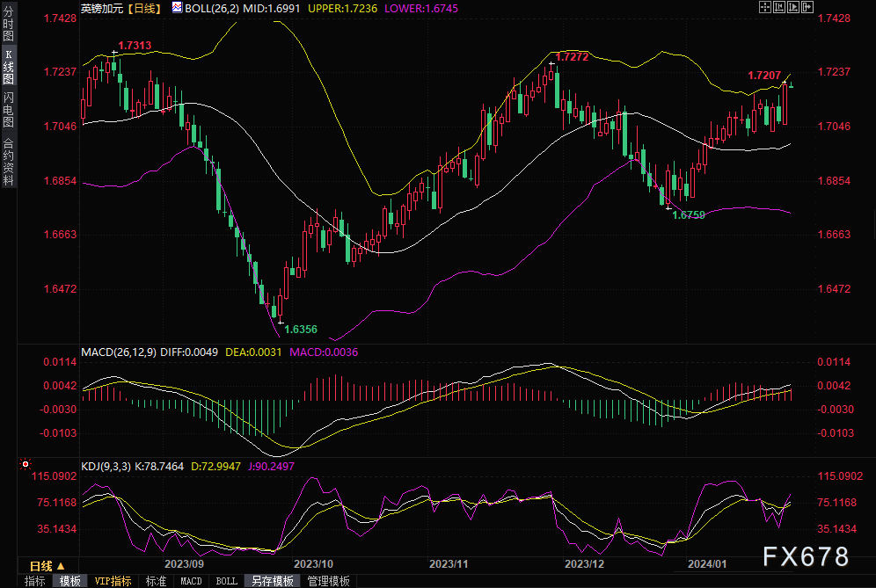Click the chart expand-right play icon
The height and width of the screenshot is (588, 876).
(793, 7)
